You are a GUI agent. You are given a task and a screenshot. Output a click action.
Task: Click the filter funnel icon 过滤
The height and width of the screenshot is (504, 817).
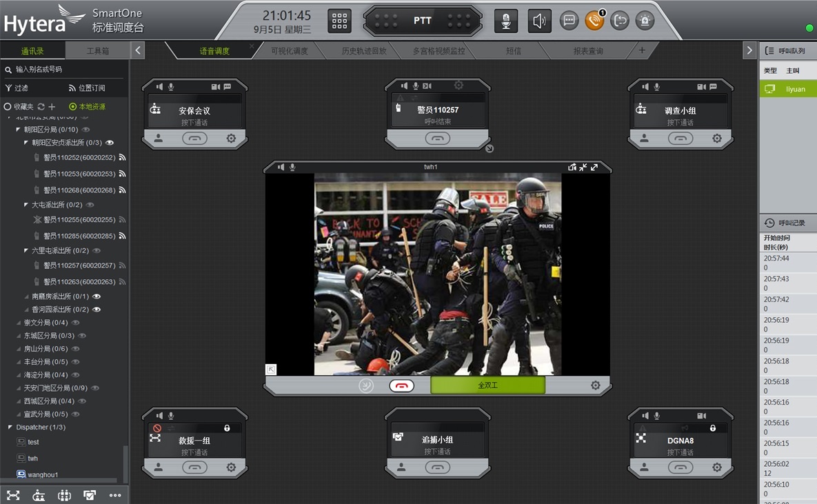8,88
